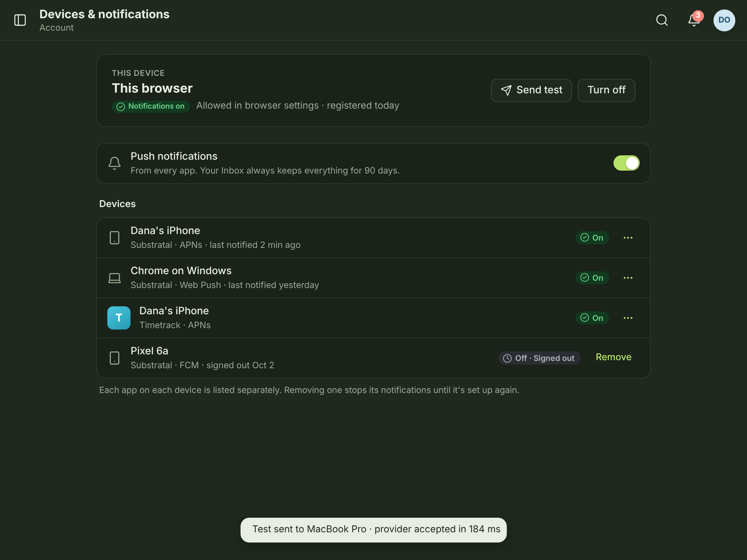
Task: Click the Off · Signed out badge
Action: click(539, 358)
